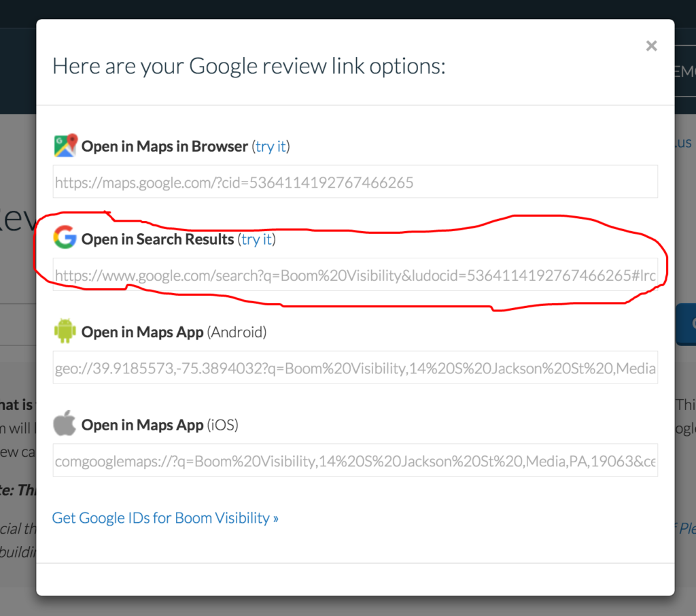The image size is (696, 616).
Task: Click the 'Here are your Google review link options' title
Action: click(249, 66)
